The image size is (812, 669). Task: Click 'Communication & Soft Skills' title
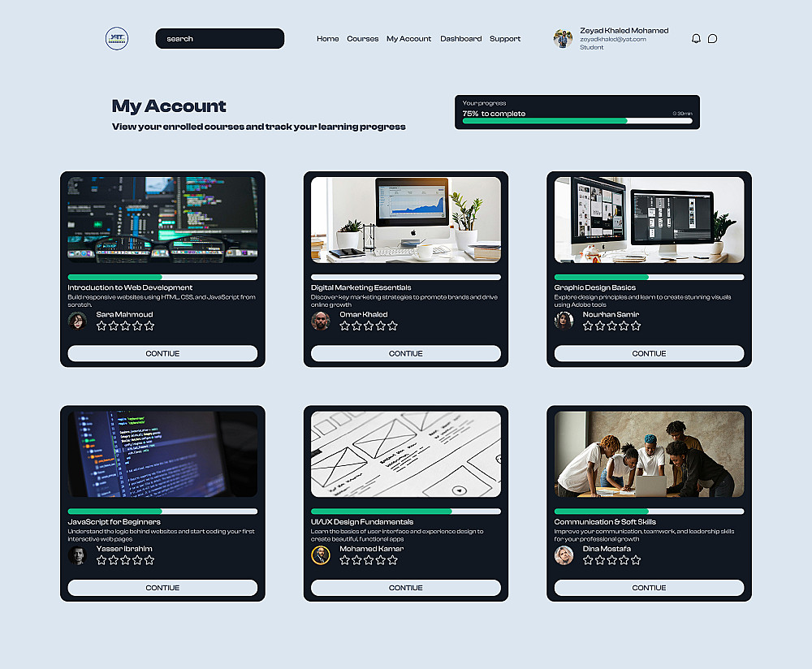605,521
